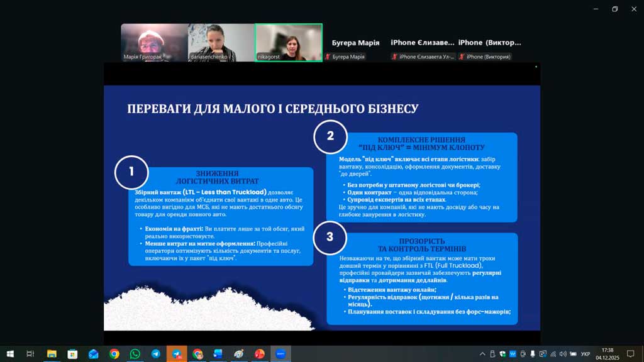Select nikagorst's highlighted video thumbnail
The height and width of the screenshot is (362, 644).
(x=289, y=43)
